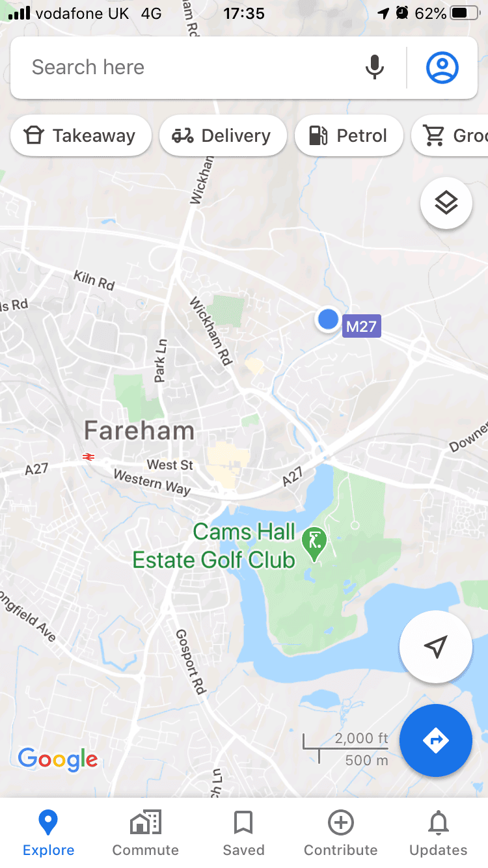Tap the Fareham town label
Viewport: 488px width, 868px height.
139,431
